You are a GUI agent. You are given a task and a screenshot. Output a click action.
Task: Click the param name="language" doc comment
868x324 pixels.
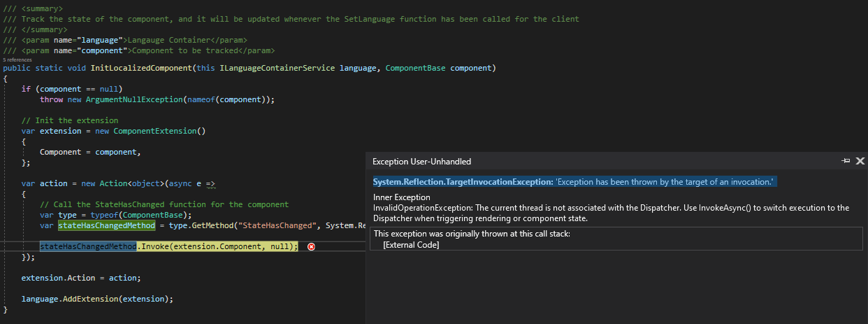(126, 40)
